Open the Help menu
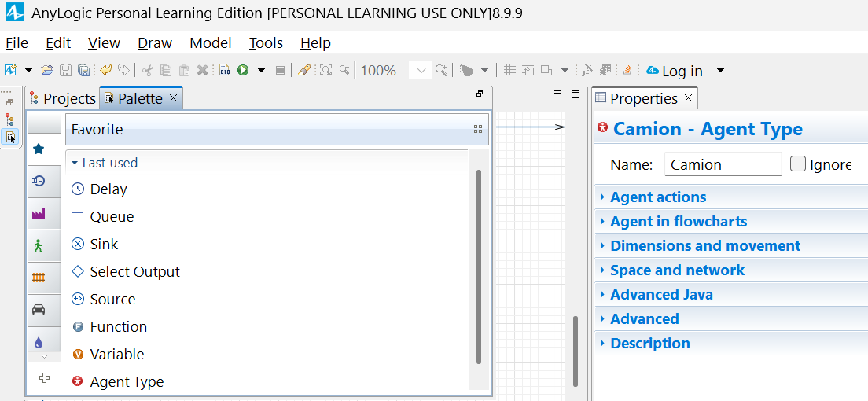The width and height of the screenshot is (868, 401). 315,42
